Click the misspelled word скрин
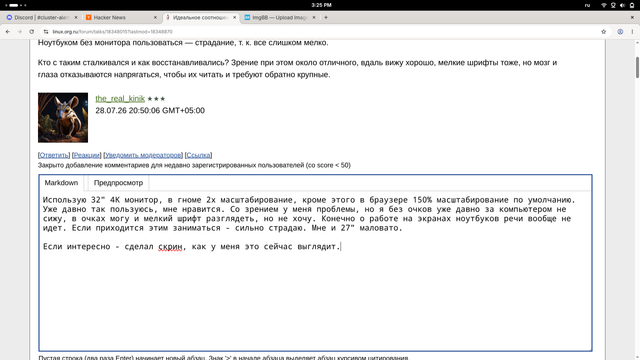Screen dimensions: 640x360 170,247
